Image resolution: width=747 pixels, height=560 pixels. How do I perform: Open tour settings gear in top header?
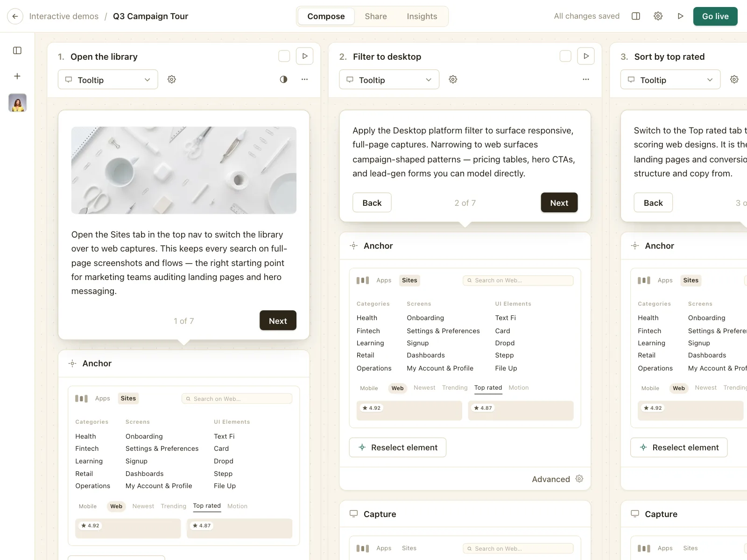(x=658, y=16)
